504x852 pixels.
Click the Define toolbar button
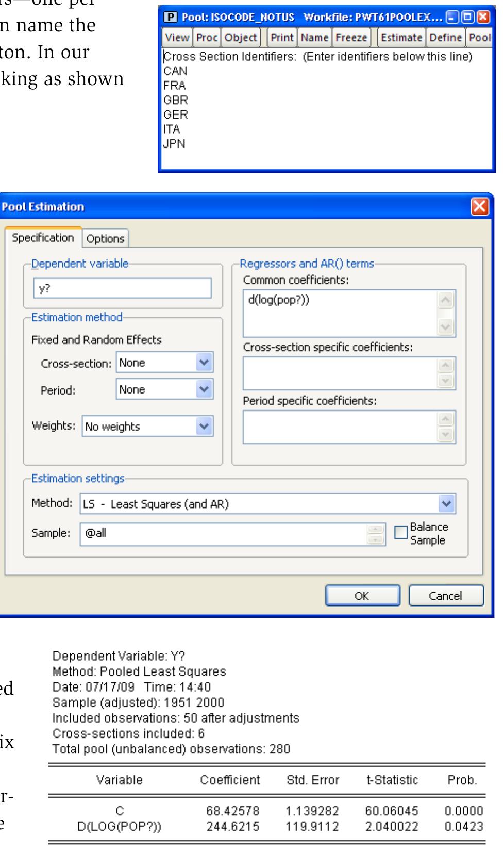tap(446, 38)
